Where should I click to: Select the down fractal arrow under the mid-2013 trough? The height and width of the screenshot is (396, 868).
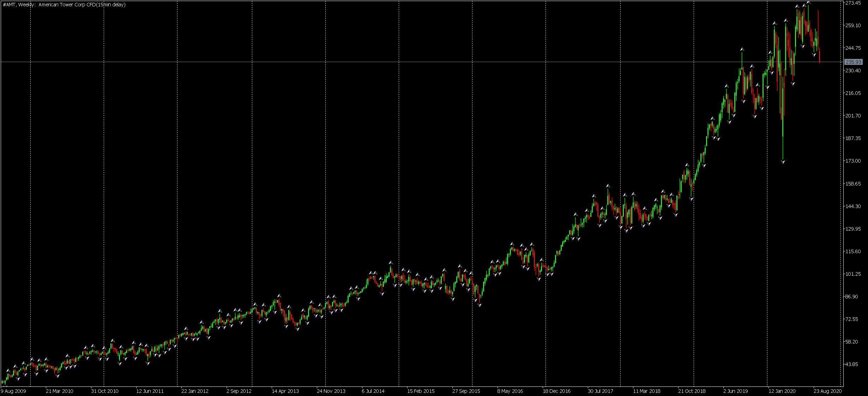(x=297, y=329)
